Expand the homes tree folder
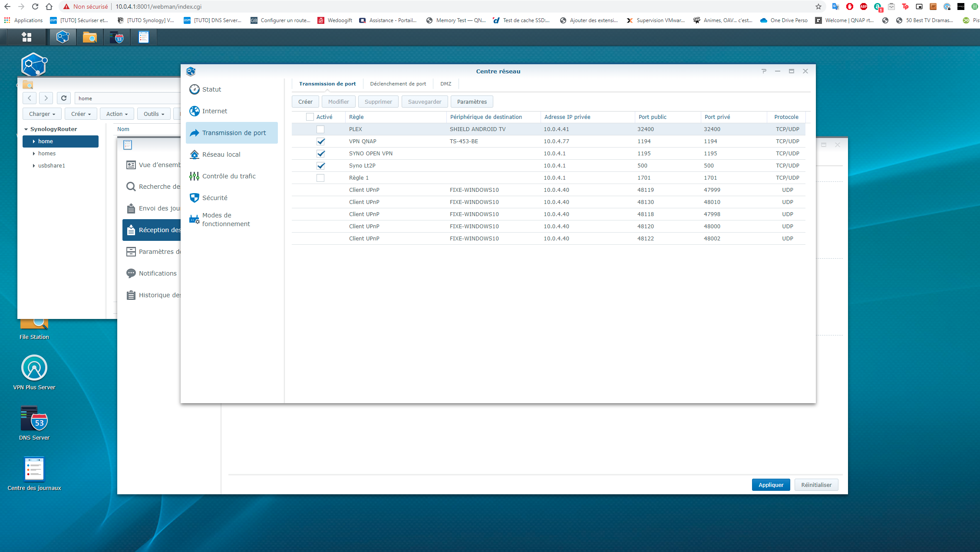Viewport: 980px width, 552px height. (34, 154)
